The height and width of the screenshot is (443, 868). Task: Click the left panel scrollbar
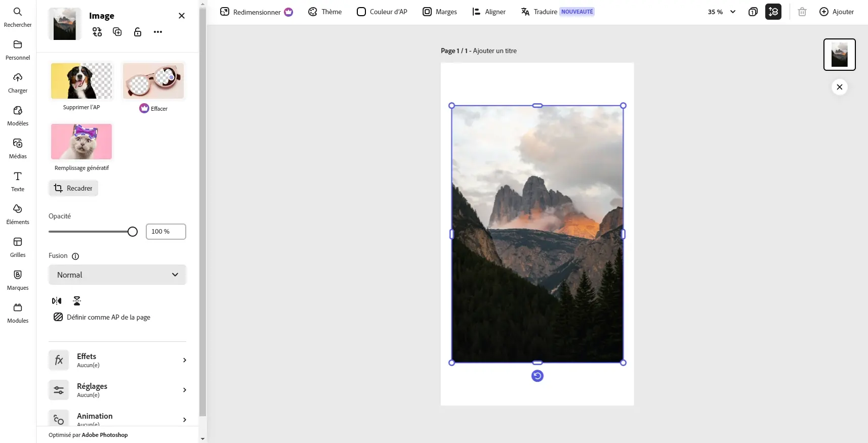[202, 212]
